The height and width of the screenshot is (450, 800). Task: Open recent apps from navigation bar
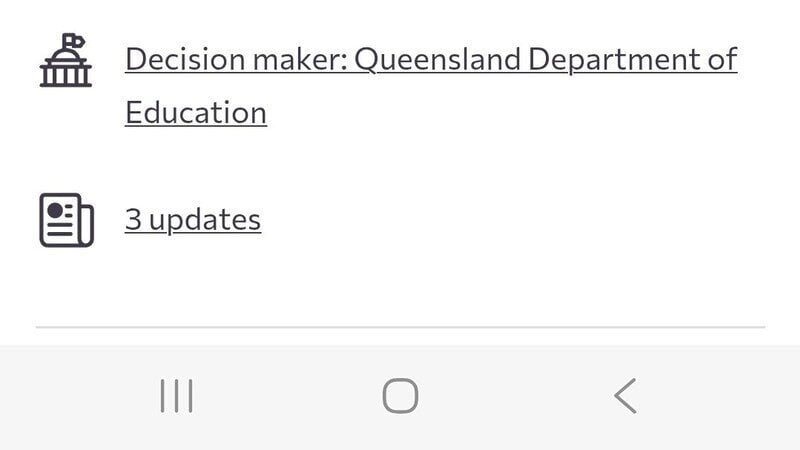pos(177,396)
